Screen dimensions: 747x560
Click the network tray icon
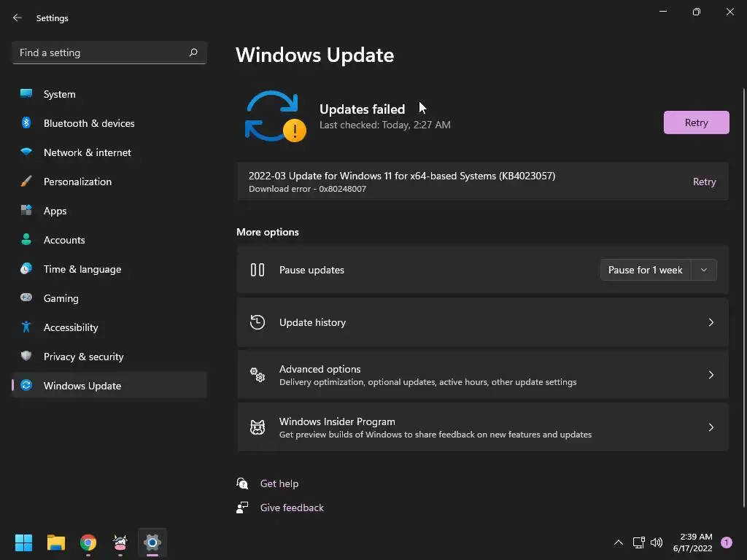click(x=638, y=542)
